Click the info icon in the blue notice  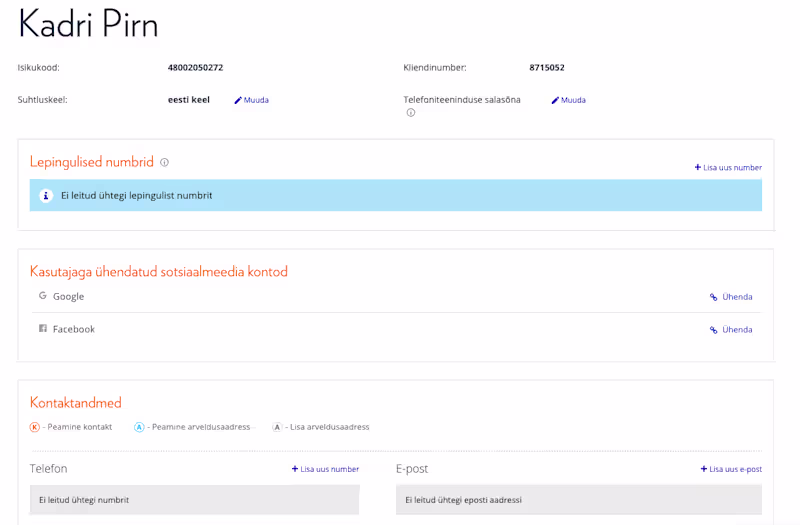point(46,195)
